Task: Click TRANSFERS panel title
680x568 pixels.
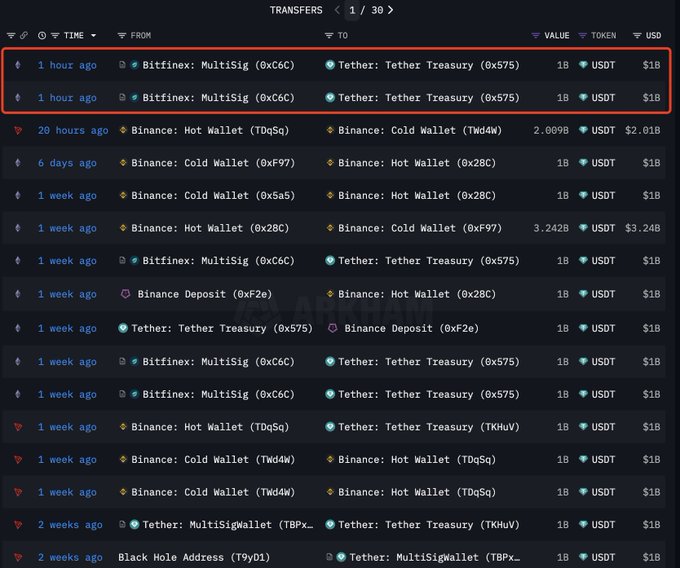Action: 296,10
